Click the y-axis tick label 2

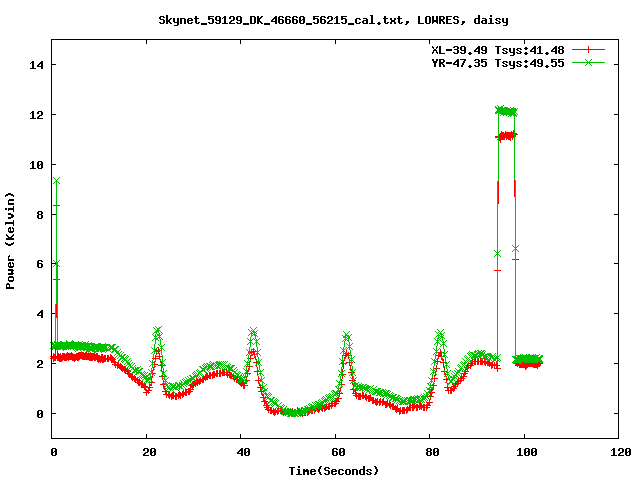tap(40, 364)
